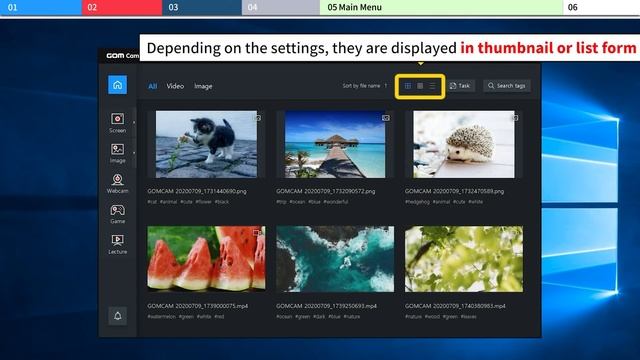Go to the Home screen icon

click(118, 85)
